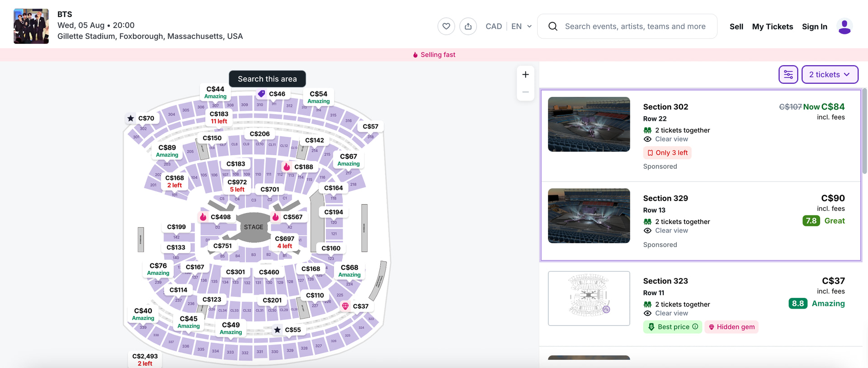868x368 pixels.
Task: Zoom out the seat map
Action: (525, 92)
